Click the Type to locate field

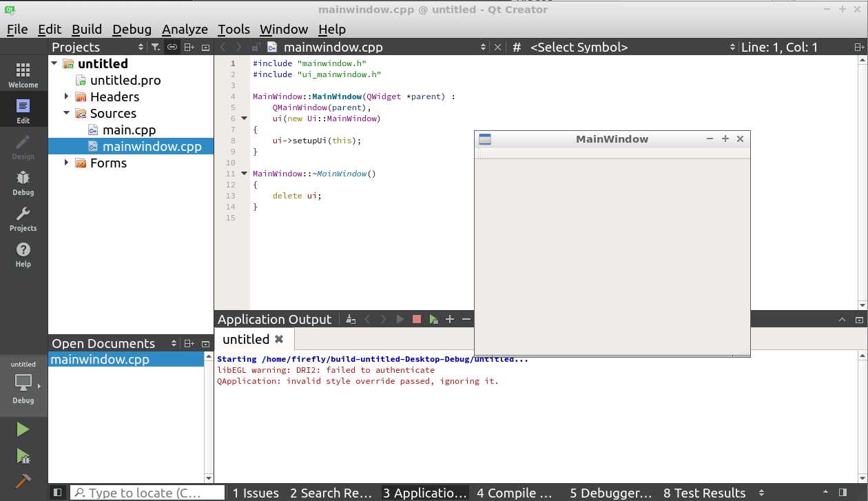click(147, 493)
